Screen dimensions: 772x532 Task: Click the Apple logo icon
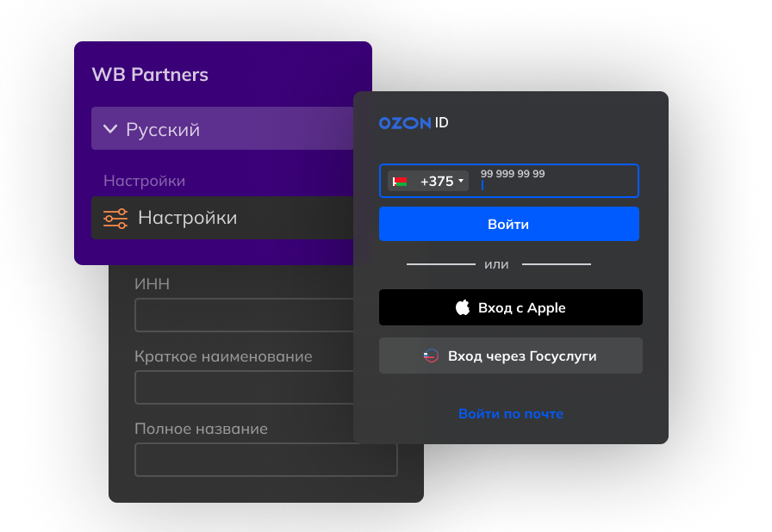coord(463,307)
